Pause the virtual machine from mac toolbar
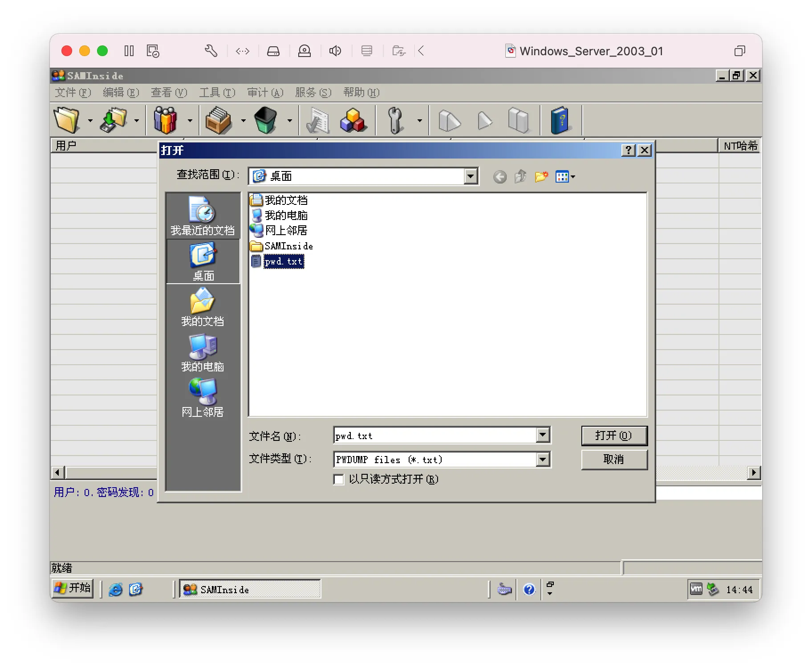This screenshot has height=668, width=812. click(129, 51)
